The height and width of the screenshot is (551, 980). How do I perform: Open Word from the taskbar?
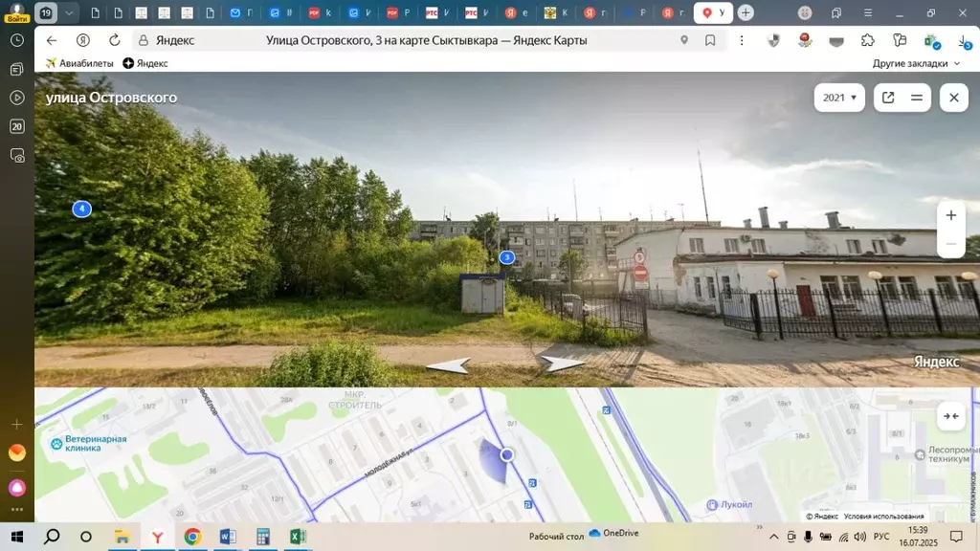pos(228,537)
